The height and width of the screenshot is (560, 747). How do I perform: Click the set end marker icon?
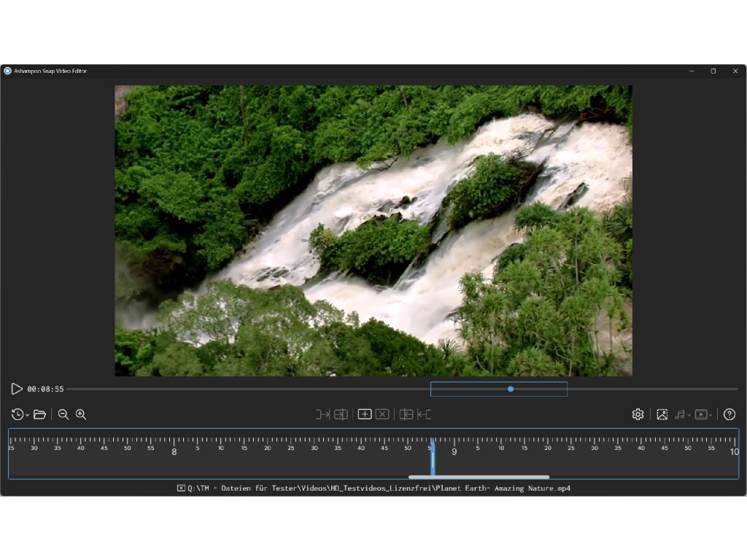pos(341,414)
